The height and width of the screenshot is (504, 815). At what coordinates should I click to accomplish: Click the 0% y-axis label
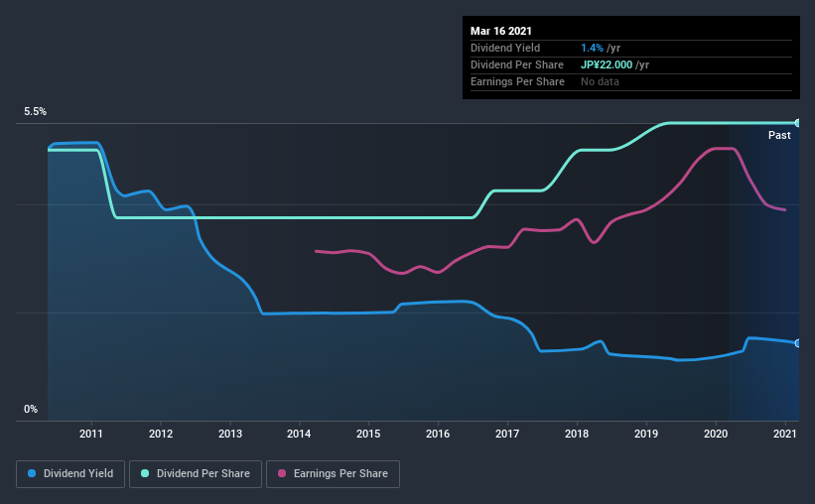(x=31, y=410)
